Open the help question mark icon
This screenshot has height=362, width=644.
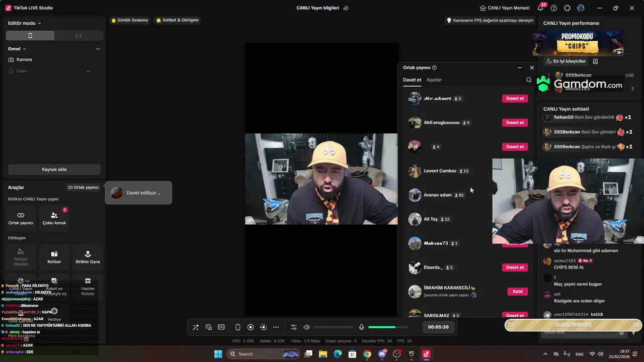click(554, 8)
